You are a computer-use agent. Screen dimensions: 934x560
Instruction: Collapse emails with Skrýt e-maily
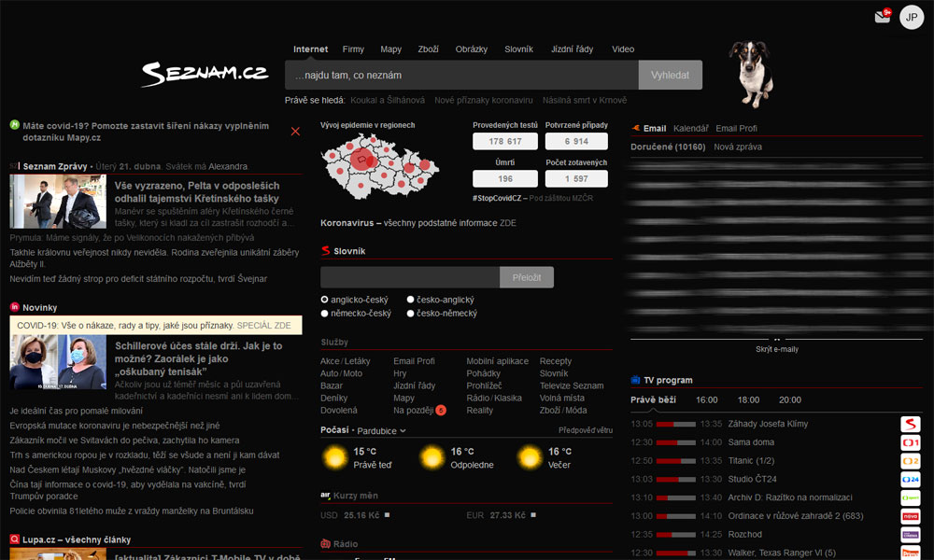777,349
